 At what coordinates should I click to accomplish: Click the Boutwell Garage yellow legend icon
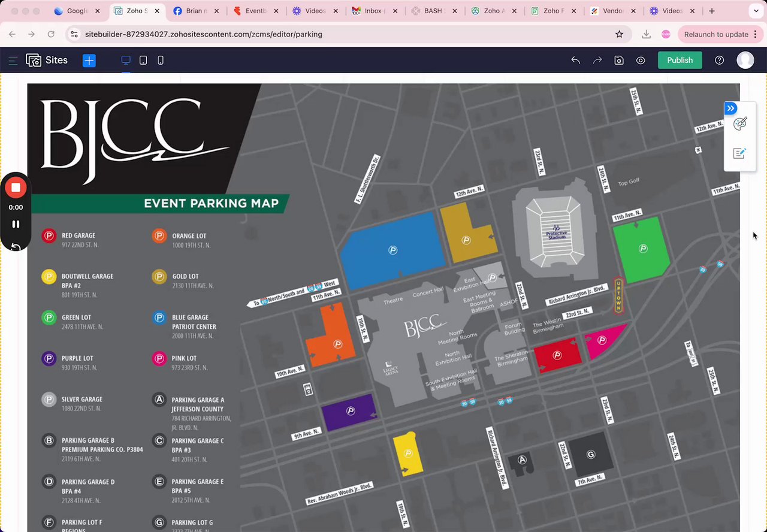49,276
